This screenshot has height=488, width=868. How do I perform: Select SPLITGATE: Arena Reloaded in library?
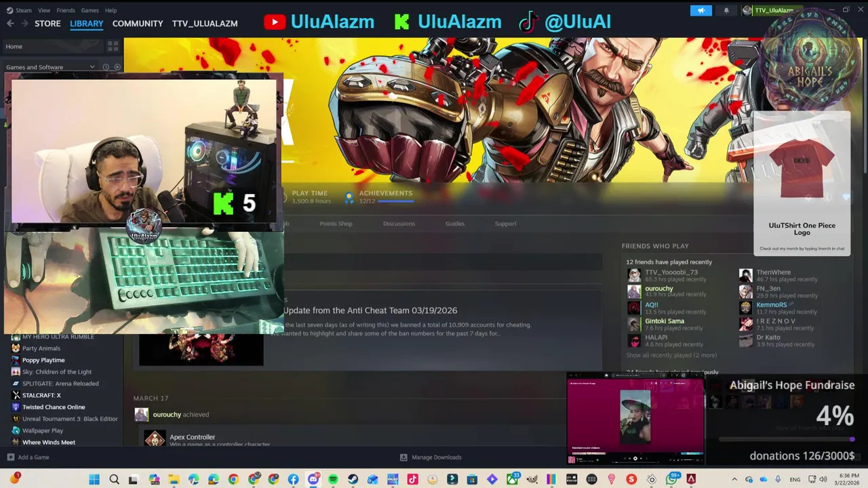(x=62, y=384)
